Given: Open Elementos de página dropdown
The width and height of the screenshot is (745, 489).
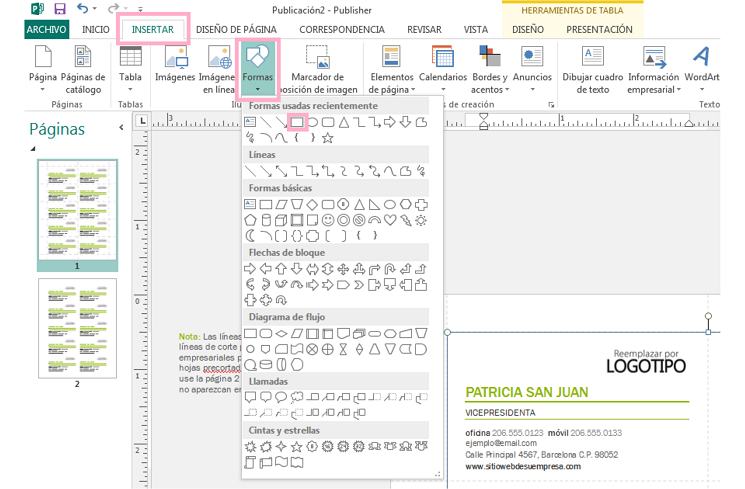Looking at the screenshot, I should [x=392, y=69].
